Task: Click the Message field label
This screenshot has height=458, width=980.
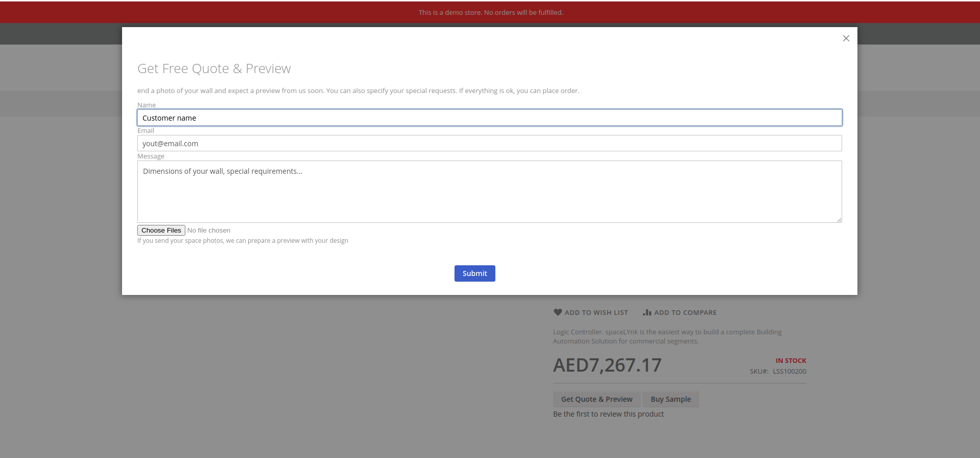Action: [x=151, y=156]
